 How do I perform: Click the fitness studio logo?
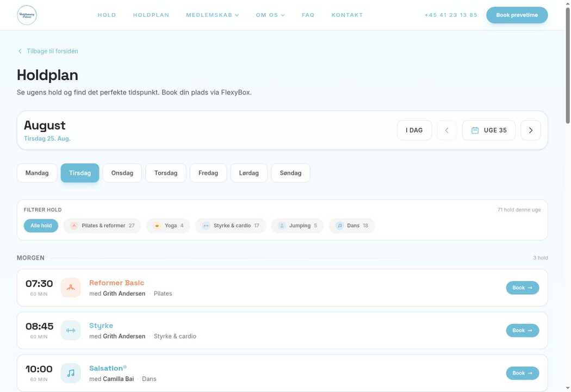point(27,15)
